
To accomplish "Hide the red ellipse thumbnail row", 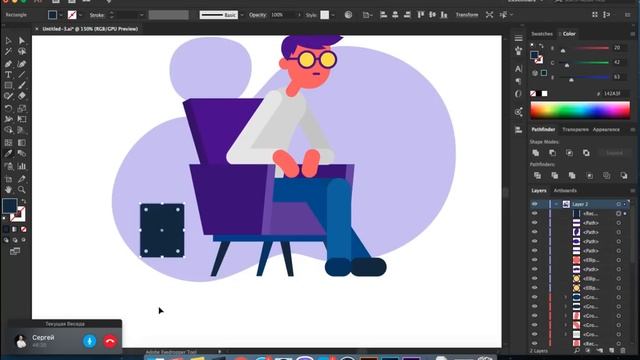I will point(535,260).
